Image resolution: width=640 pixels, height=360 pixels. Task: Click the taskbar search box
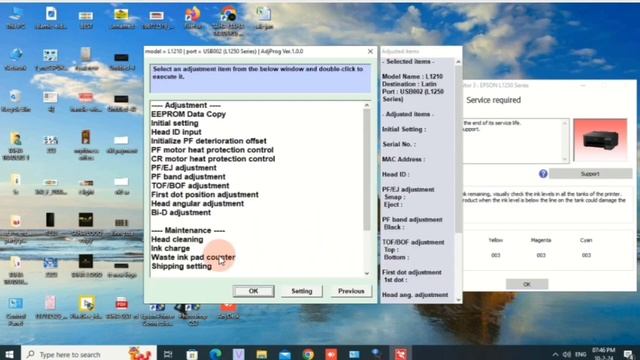click(x=89, y=354)
